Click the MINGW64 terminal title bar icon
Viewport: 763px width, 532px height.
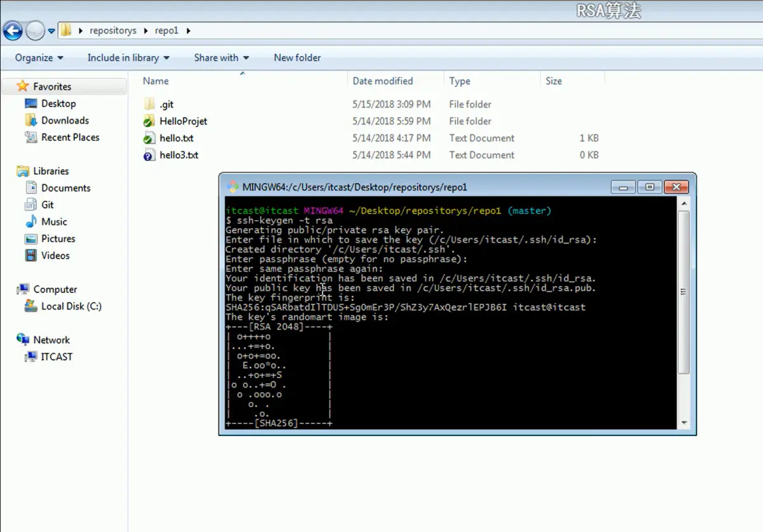pyautogui.click(x=233, y=187)
